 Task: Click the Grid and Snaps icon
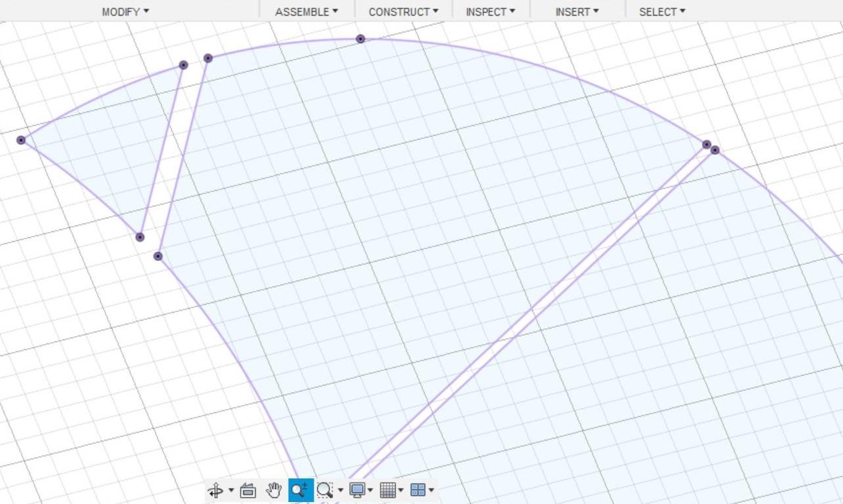(x=388, y=490)
